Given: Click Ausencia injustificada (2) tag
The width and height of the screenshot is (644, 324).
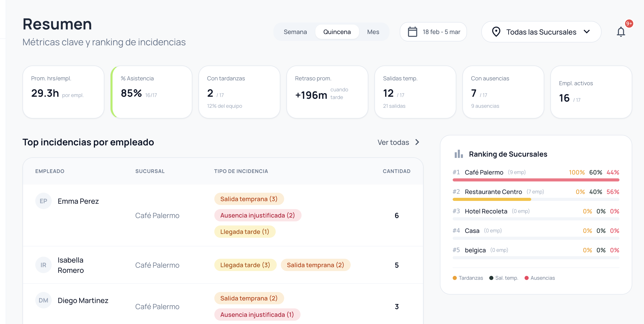Looking at the screenshot, I should click(258, 215).
